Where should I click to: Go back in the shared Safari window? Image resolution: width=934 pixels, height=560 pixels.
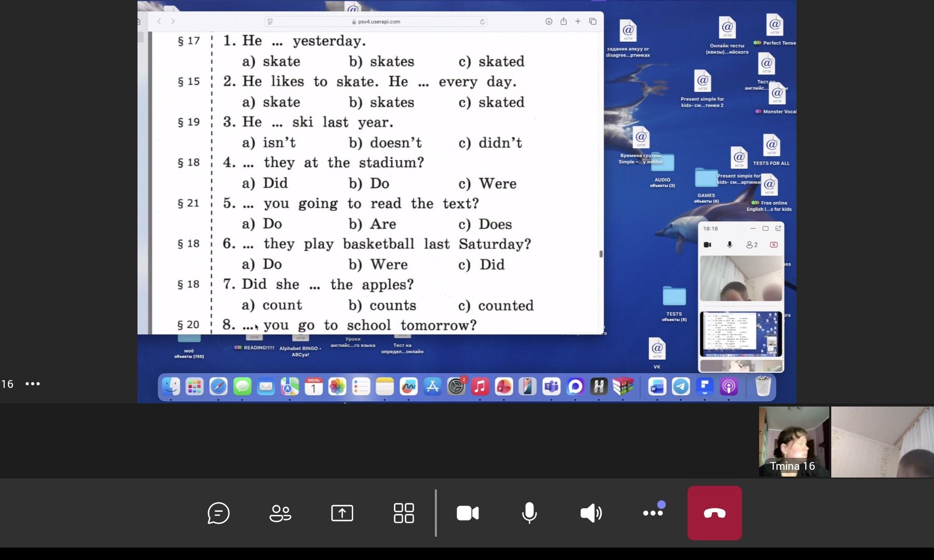[159, 21]
